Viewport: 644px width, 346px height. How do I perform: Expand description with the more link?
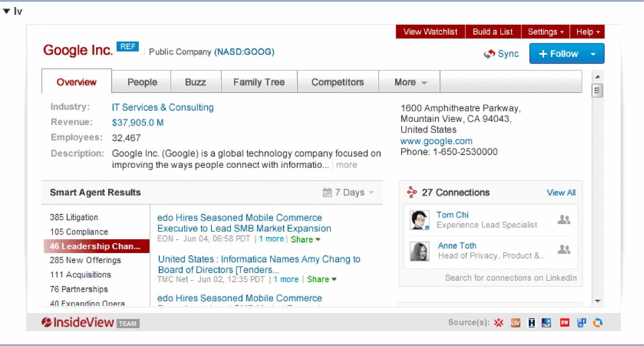346,165
